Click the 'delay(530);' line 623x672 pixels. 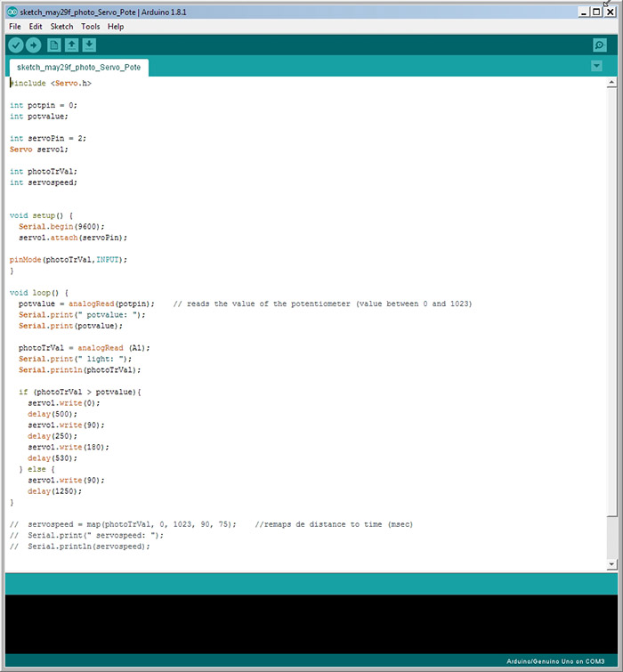[x=53, y=458]
